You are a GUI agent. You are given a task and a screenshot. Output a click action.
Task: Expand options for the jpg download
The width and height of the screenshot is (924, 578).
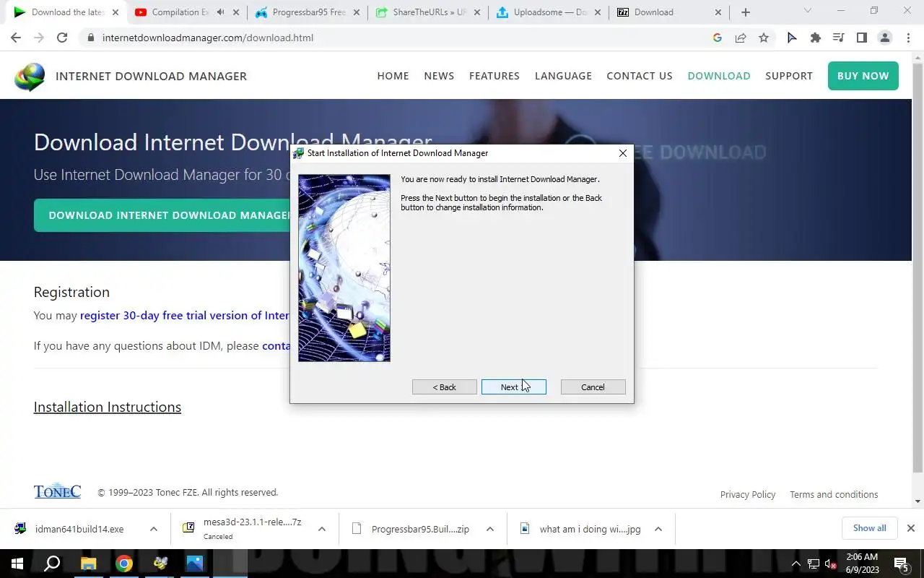tap(658, 529)
